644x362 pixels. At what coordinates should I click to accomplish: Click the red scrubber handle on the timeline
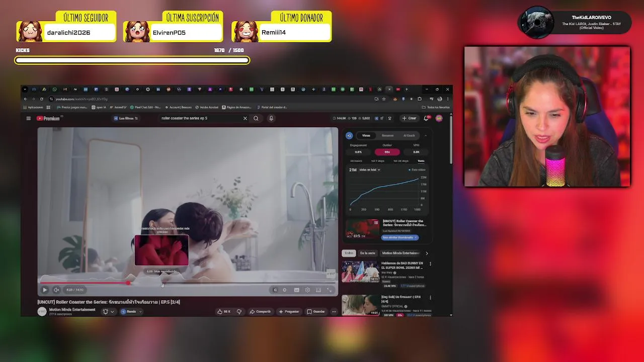coord(128,283)
